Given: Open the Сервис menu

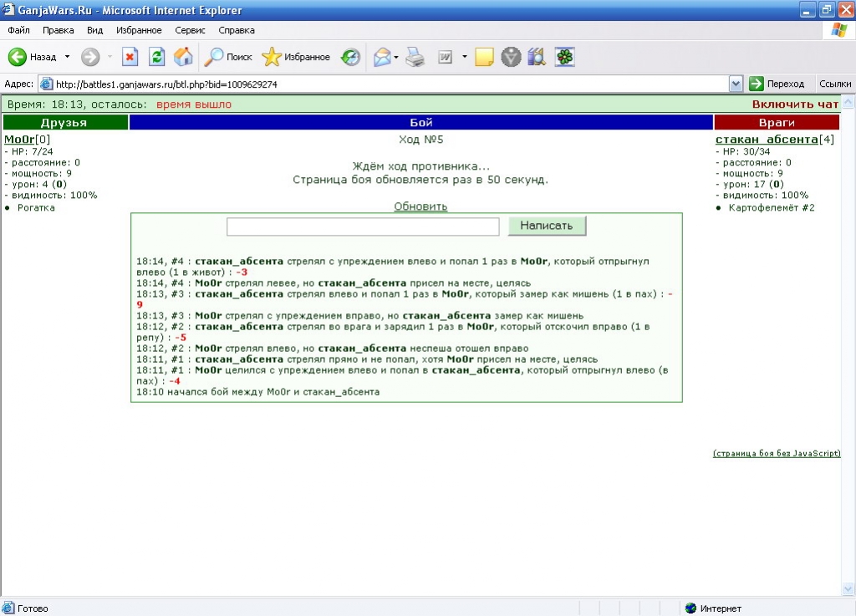Looking at the screenshot, I should pos(190,30).
